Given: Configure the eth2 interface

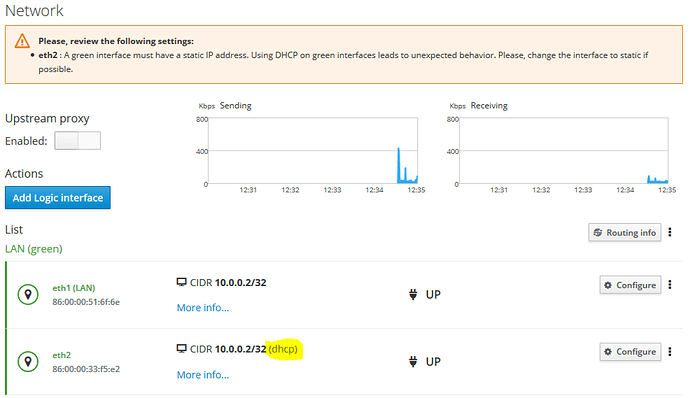Looking at the screenshot, I should point(630,352).
